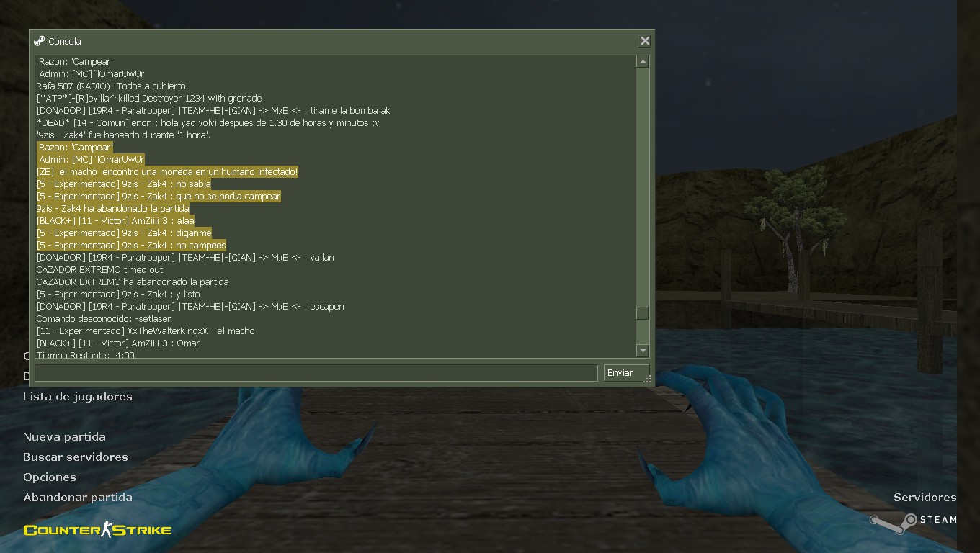Close the Consola window

pyautogui.click(x=645, y=41)
